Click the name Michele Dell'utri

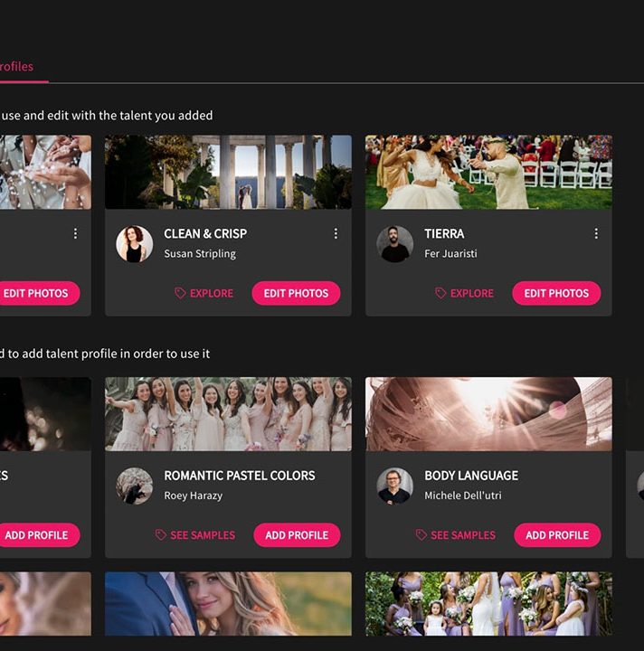coord(463,495)
